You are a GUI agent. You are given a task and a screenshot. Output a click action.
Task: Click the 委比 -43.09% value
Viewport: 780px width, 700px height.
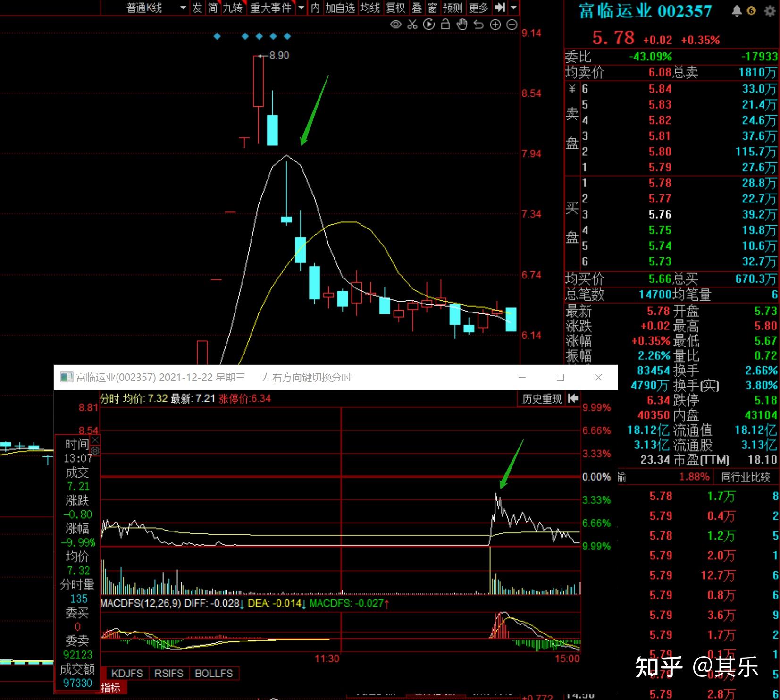(650, 57)
